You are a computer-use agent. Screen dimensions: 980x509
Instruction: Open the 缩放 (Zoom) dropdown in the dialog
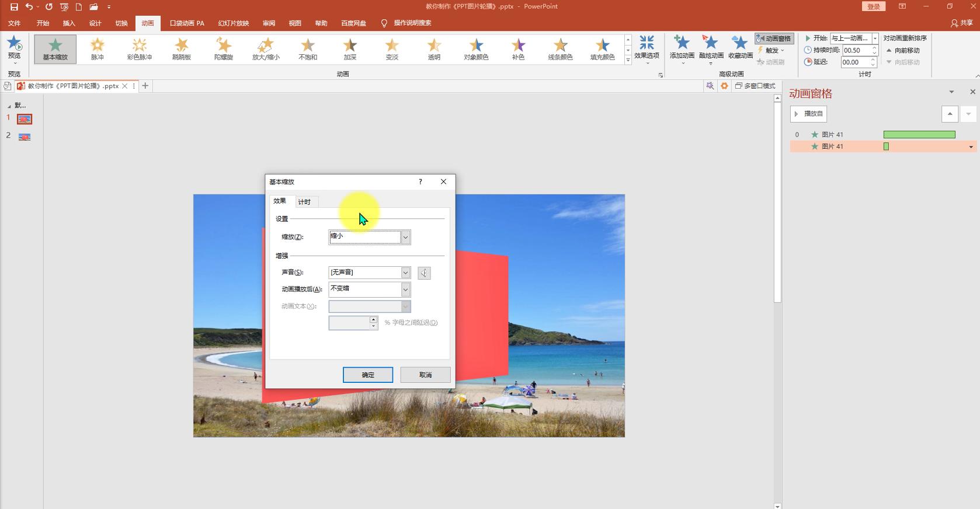pos(405,237)
